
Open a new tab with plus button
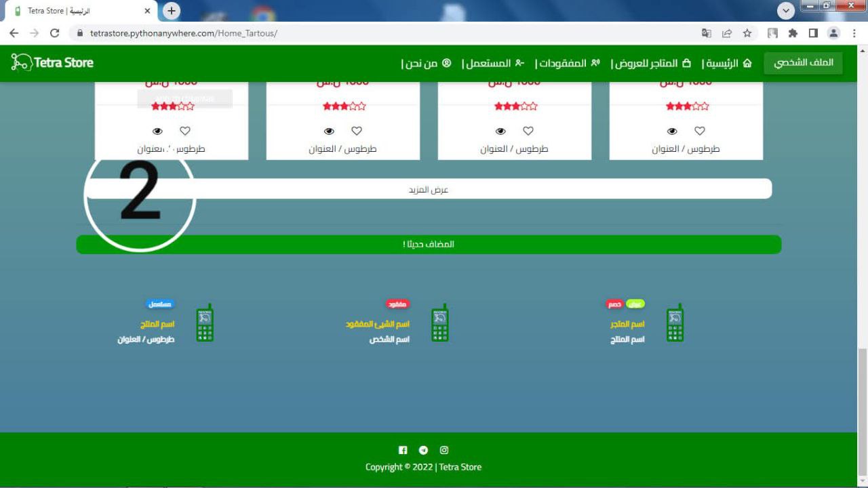click(x=172, y=11)
